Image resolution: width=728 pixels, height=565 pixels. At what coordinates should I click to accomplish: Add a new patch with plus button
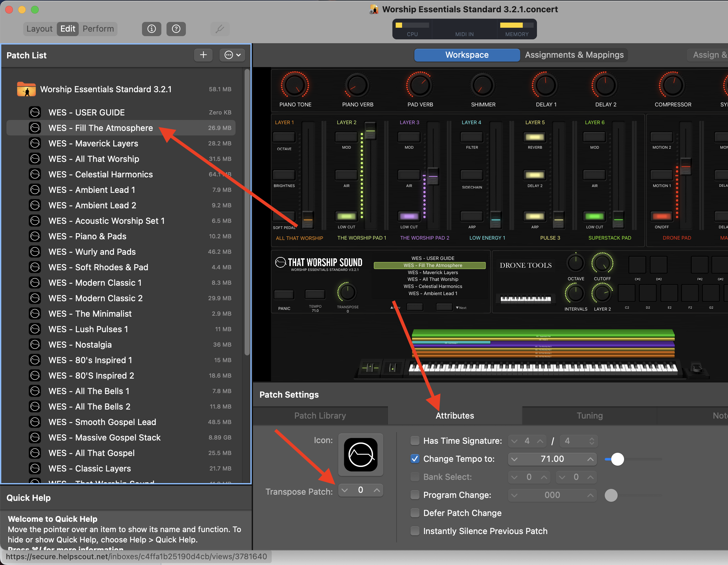pyautogui.click(x=203, y=55)
